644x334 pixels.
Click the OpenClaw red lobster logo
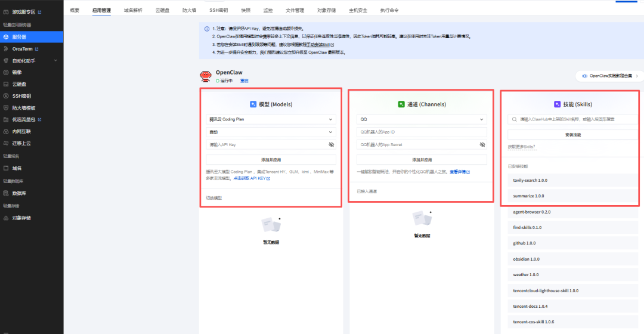coord(206,76)
